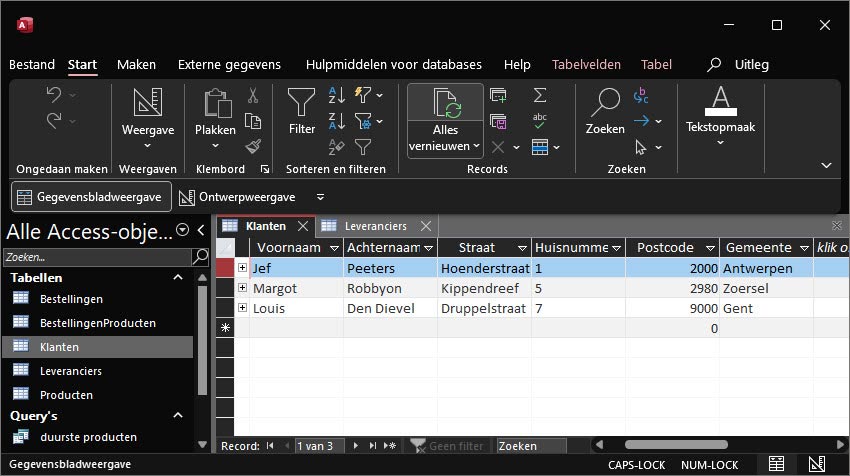Click the Tekstopmaak letter A icon
This screenshot has height=476, width=850.
(x=720, y=101)
